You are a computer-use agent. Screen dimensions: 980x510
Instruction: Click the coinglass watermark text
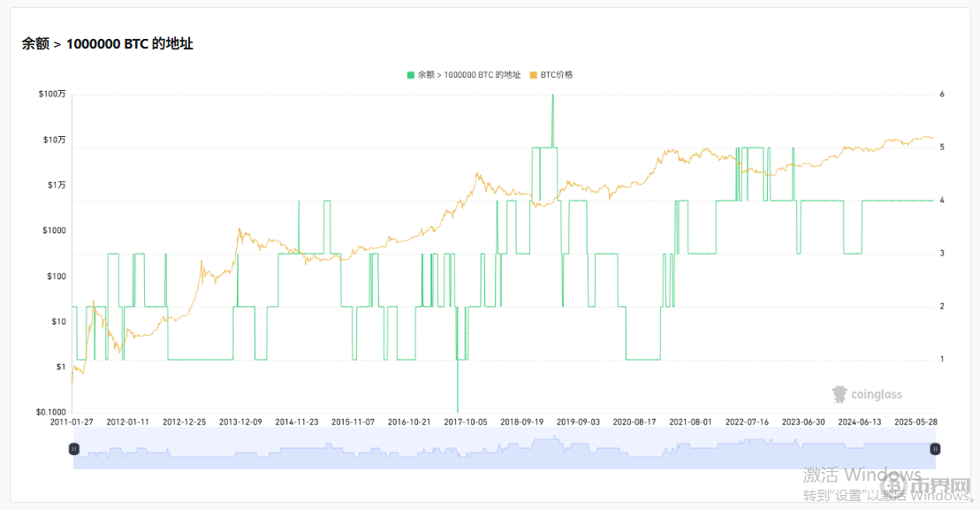click(x=877, y=395)
